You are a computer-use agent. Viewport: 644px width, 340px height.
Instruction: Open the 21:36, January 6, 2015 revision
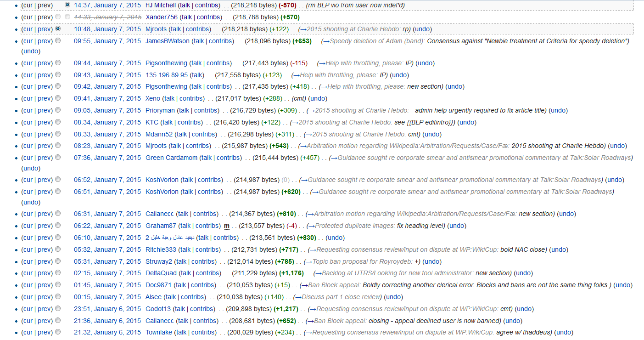[x=107, y=321]
